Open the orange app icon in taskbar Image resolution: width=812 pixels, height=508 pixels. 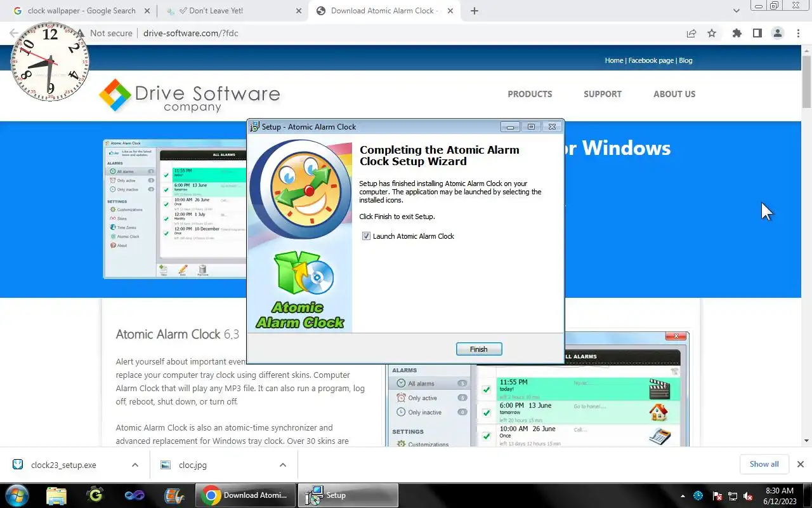click(x=174, y=495)
